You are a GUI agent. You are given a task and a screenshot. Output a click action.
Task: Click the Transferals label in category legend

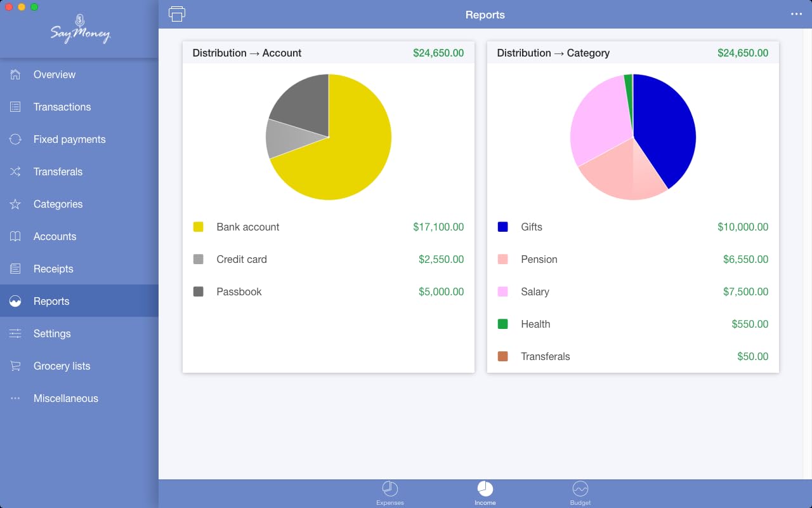[546, 356]
